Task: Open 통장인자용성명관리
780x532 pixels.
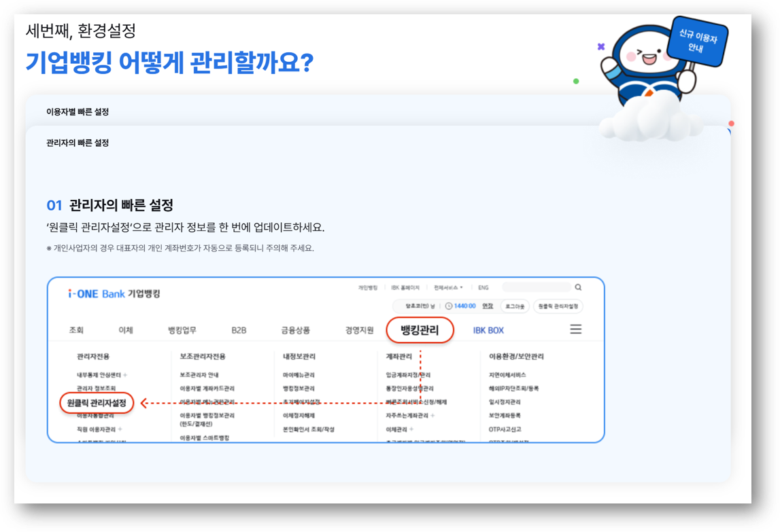Action: pyautogui.click(x=409, y=389)
